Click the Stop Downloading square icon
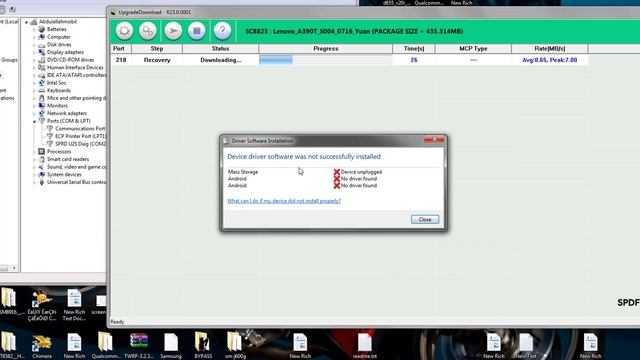Screen dimensions: 640x360 [x=197, y=31]
